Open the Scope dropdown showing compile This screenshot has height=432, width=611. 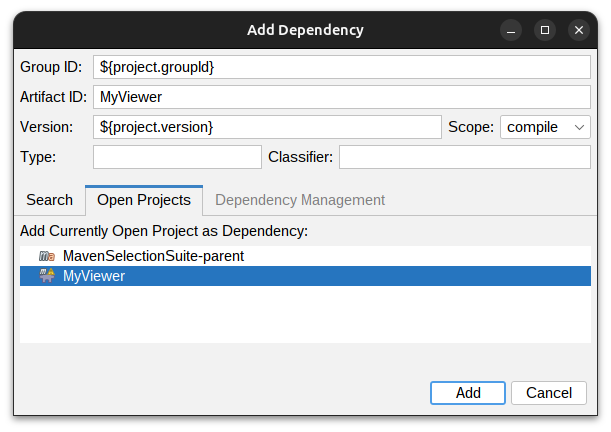(x=545, y=127)
